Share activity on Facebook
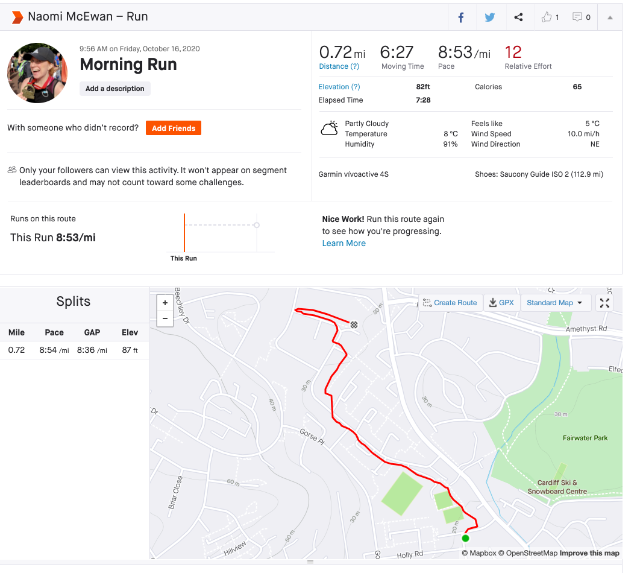 (x=461, y=17)
